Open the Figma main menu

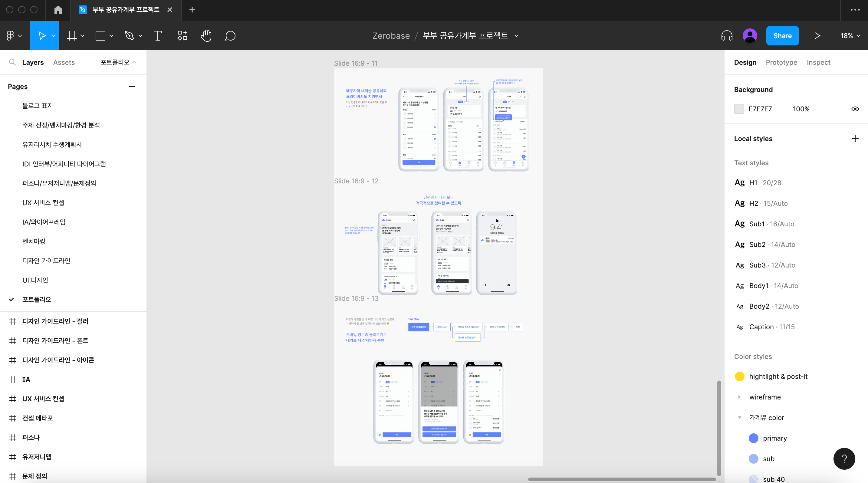click(14, 36)
